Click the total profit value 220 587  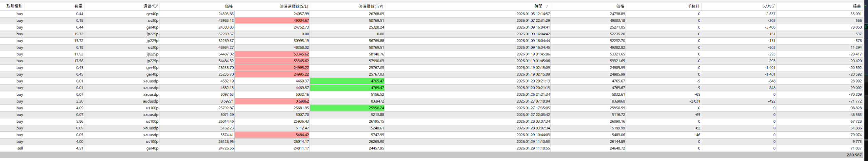point(854,155)
